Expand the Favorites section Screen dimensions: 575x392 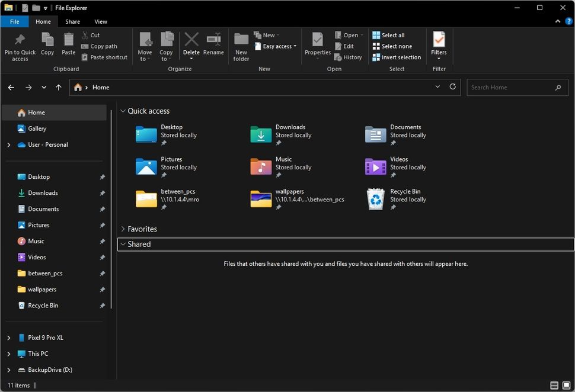(123, 229)
